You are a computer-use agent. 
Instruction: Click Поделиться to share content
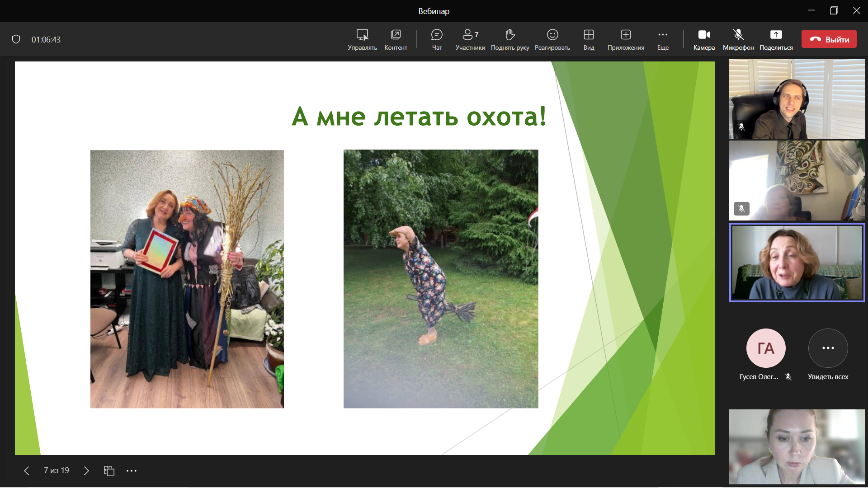776,39
